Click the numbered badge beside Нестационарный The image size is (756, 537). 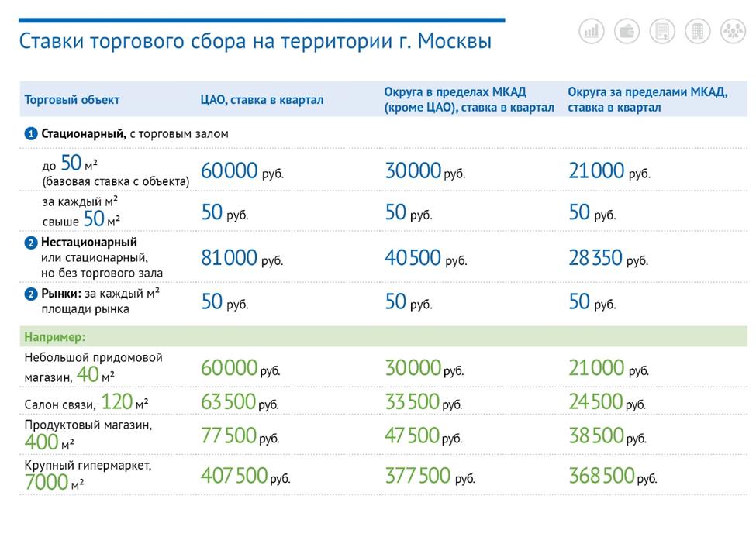tap(31, 243)
